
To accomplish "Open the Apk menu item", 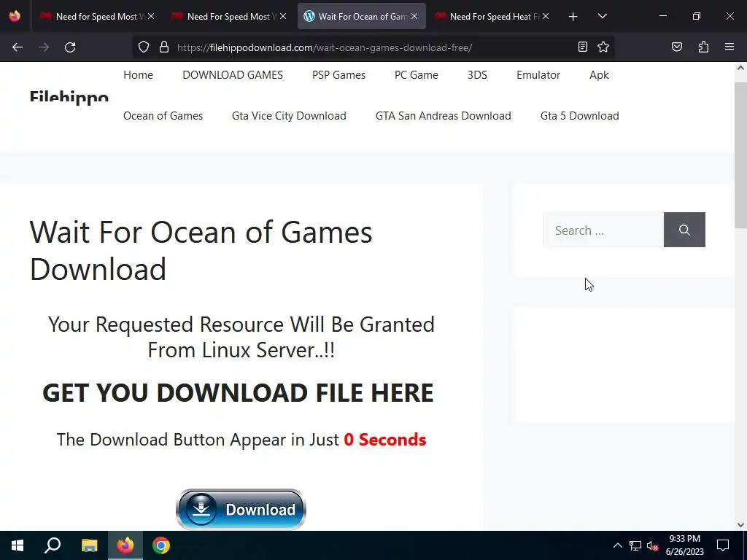I will click(x=599, y=75).
